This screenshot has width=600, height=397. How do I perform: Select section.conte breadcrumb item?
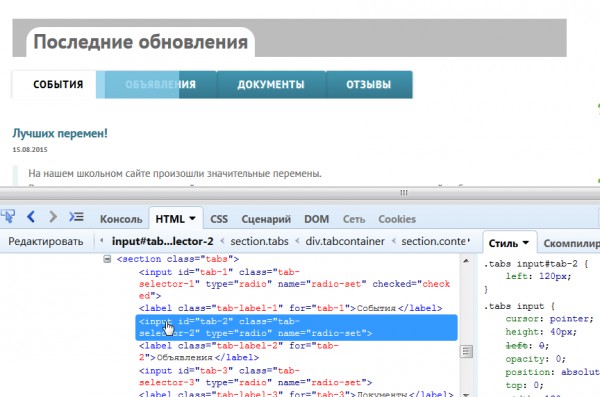coord(434,242)
